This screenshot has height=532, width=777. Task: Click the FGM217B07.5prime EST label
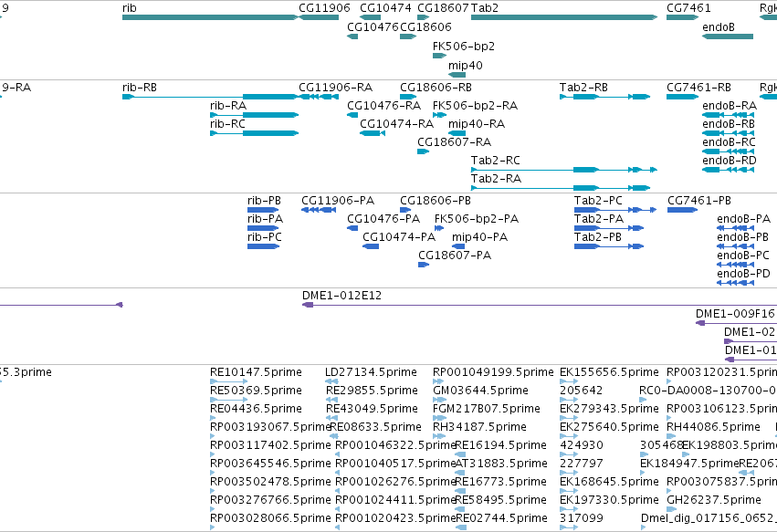coord(486,409)
